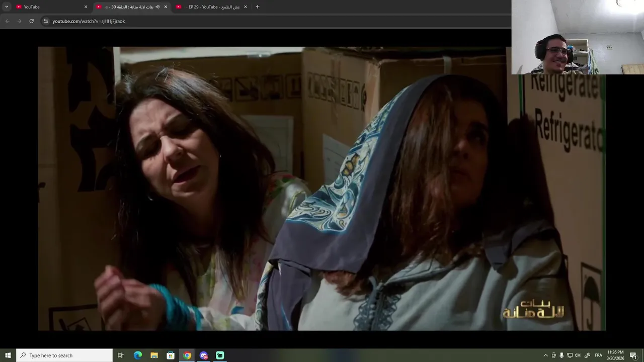
Task: Select the Chrome icon on the taskbar
Action: (187, 355)
